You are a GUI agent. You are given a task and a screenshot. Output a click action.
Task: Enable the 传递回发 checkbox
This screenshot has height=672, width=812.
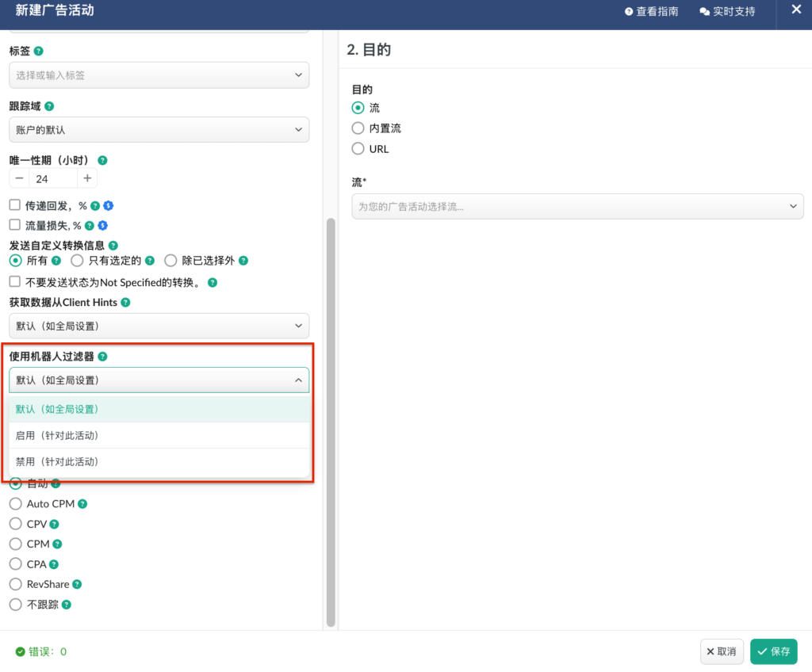14,205
